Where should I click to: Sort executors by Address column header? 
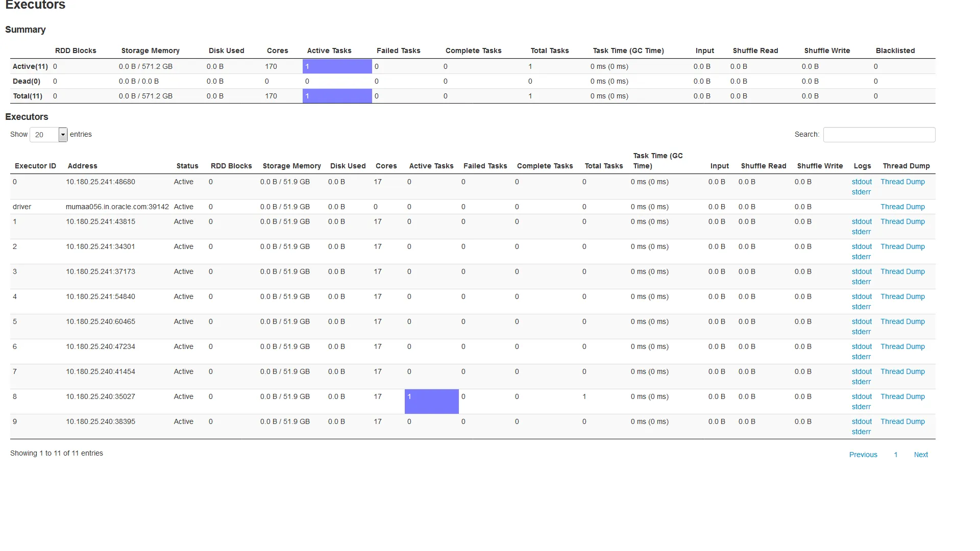[x=82, y=166]
